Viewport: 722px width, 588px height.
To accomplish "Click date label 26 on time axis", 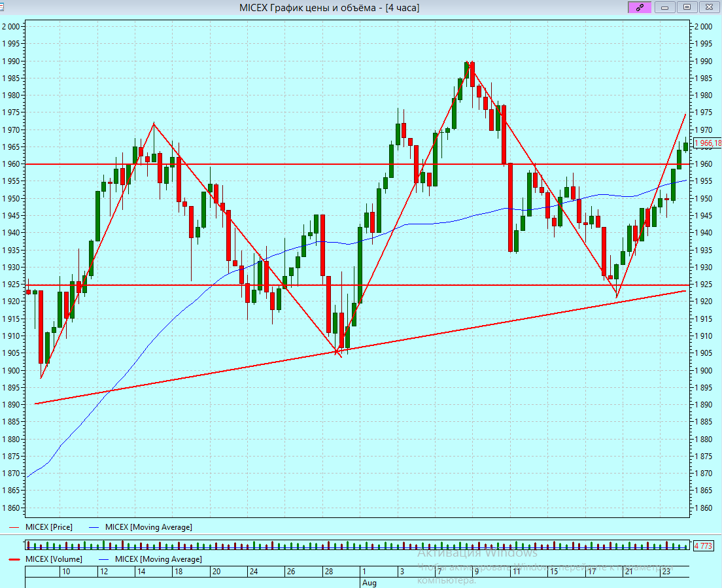I will coord(291,572).
